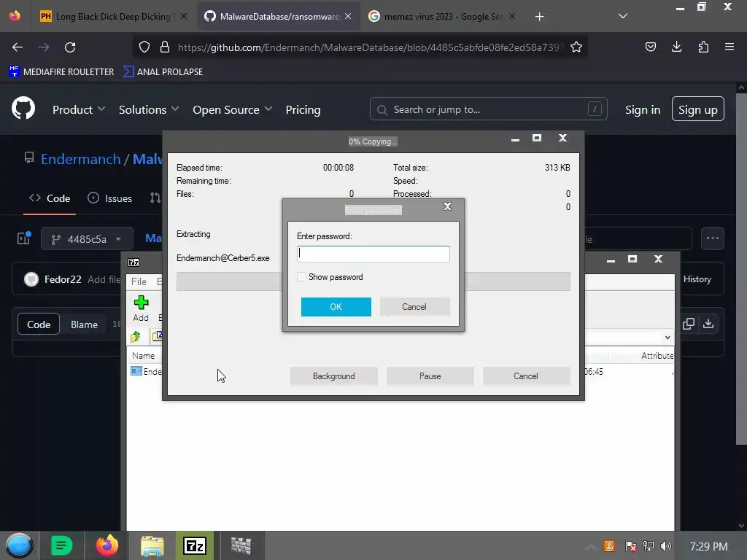Click 7-Zip up one level folder icon

click(x=135, y=337)
